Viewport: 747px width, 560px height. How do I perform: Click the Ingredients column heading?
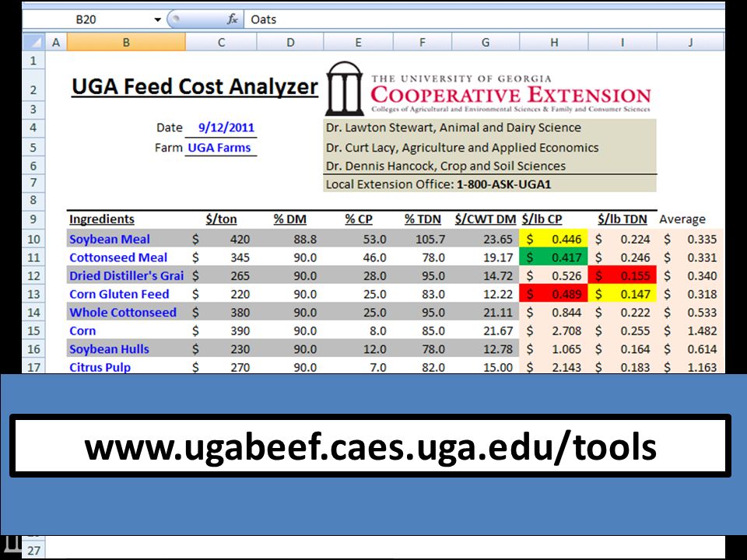pyautogui.click(x=101, y=219)
